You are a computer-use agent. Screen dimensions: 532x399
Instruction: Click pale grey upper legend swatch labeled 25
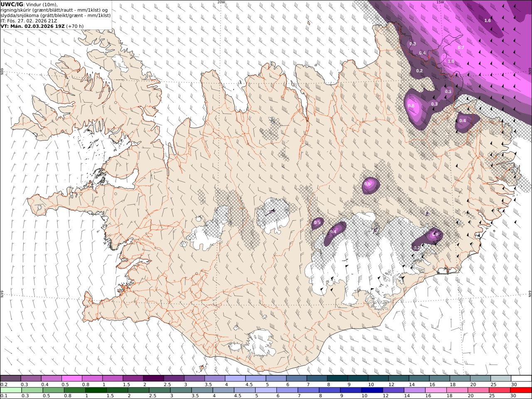(x=500, y=379)
